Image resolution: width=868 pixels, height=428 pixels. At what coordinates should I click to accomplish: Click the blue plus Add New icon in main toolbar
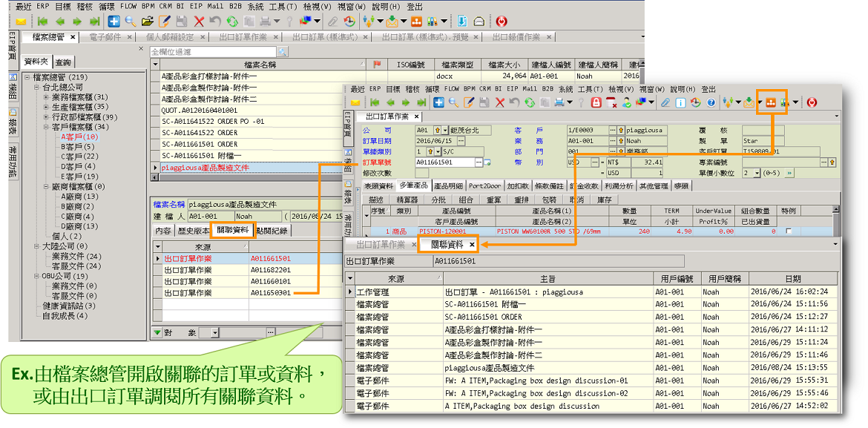tap(114, 21)
